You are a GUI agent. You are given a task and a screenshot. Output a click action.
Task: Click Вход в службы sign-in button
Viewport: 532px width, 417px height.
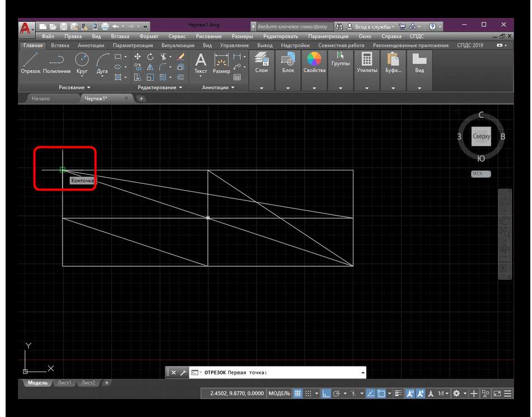tap(371, 26)
